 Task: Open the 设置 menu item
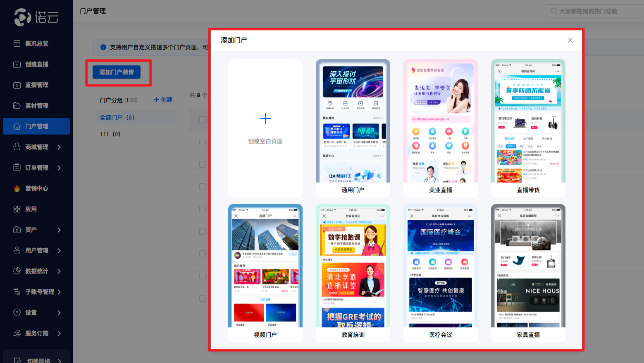[31, 313]
